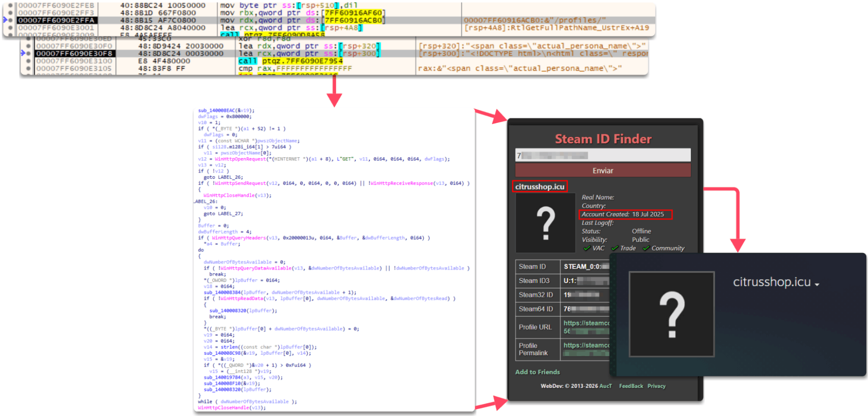Click the Community green checkmark icon
Image resolution: width=868 pixels, height=416 pixels.
click(x=646, y=248)
